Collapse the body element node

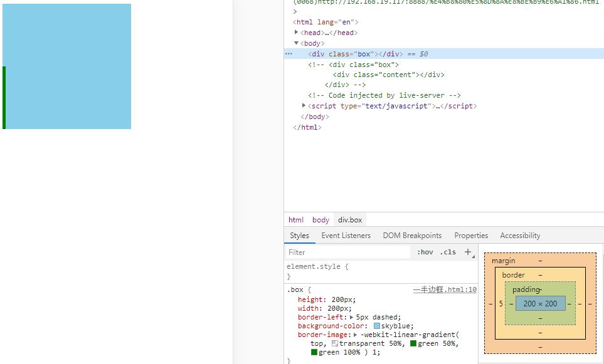coord(296,43)
